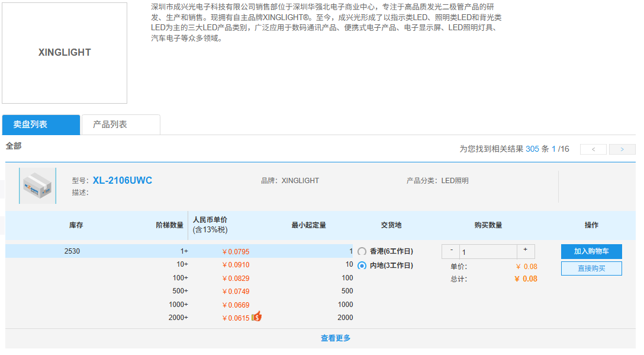Image resolution: width=644 pixels, height=355 pixels.
Task: Click the 305 results count
Action: (x=532, y=149)
